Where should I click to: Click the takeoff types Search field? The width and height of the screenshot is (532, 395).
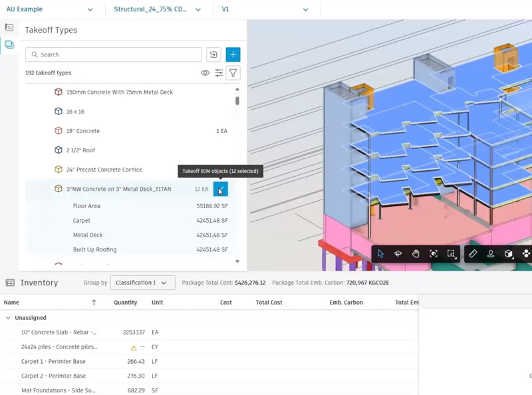(x=113, y=55)
